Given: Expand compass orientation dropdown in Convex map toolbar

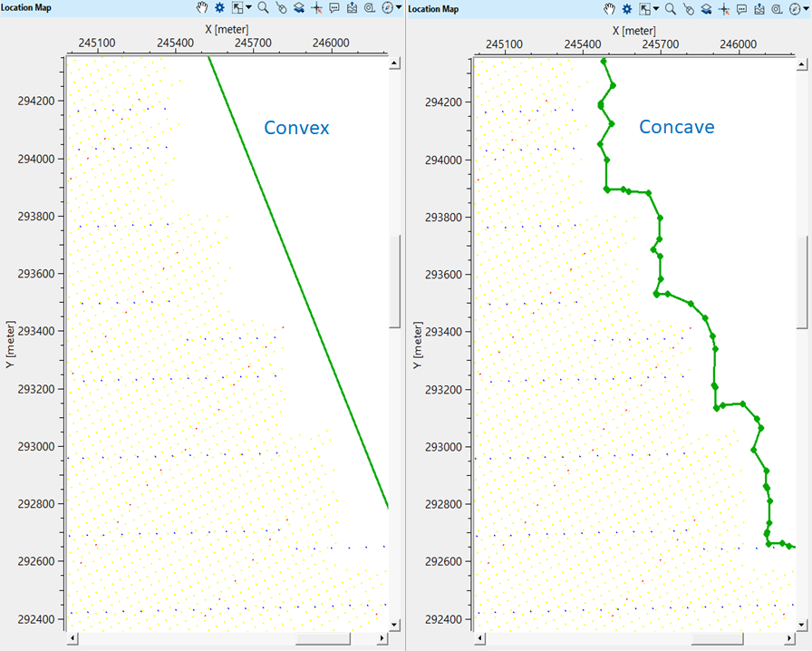Looking at the screenshot, I should [x=400, y=9].
